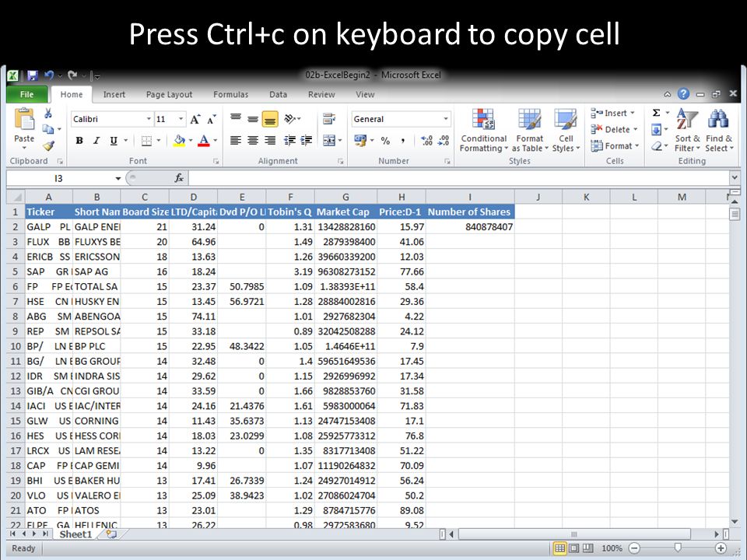
Task: Toggle Center text alignment
Action: 252,141
